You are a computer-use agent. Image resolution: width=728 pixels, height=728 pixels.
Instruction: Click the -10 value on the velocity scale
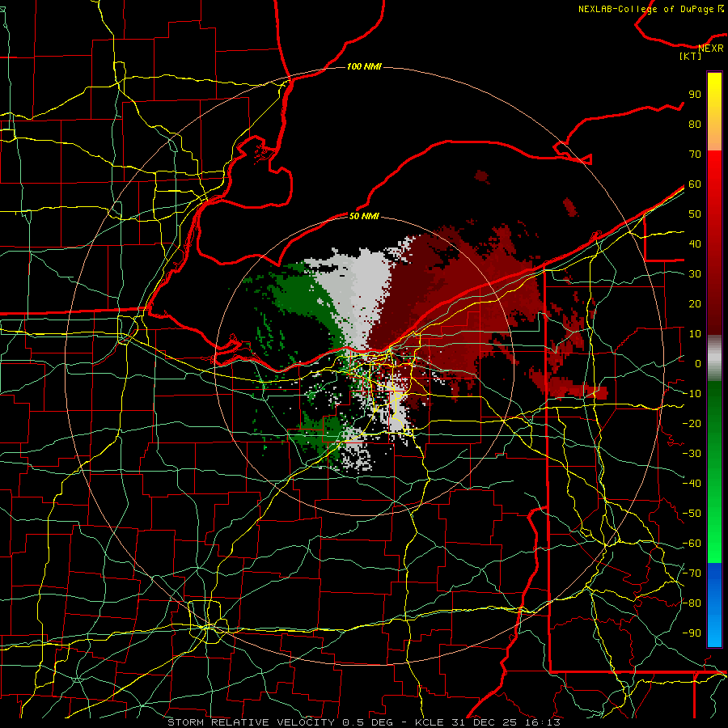[692, 394]
